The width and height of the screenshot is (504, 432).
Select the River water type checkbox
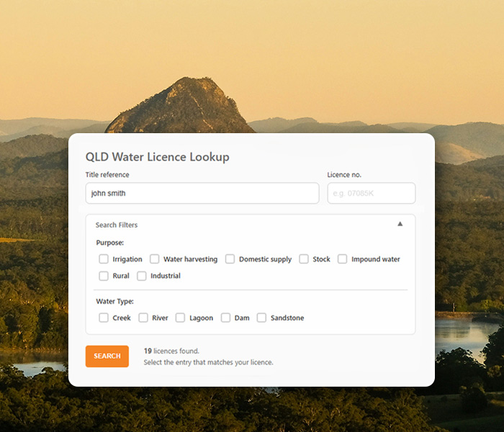(143, 318)
